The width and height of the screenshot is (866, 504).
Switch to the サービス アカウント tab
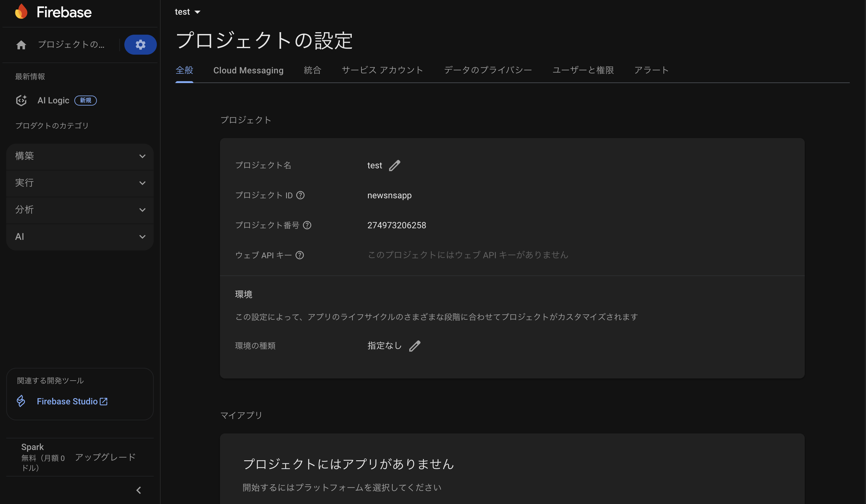[382, 71]
